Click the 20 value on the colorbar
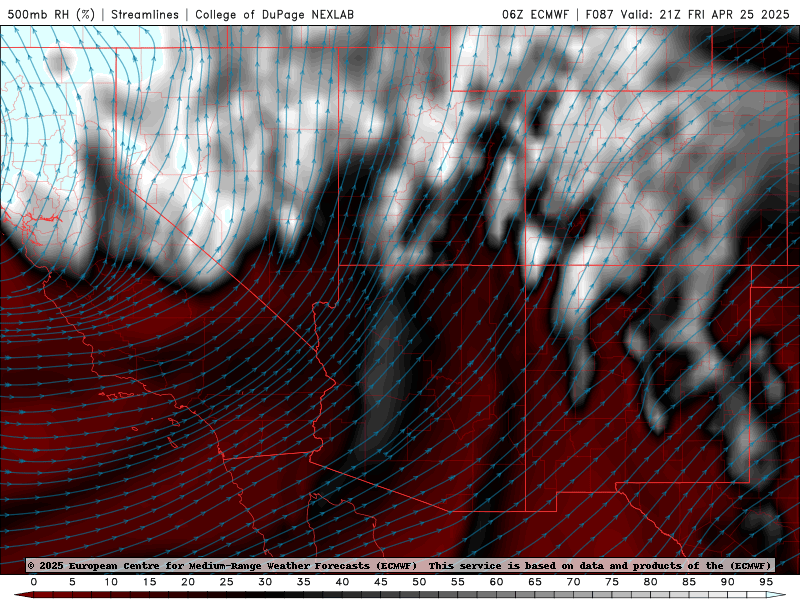Viewport: 800px width, 600px height. coord(188,582)
